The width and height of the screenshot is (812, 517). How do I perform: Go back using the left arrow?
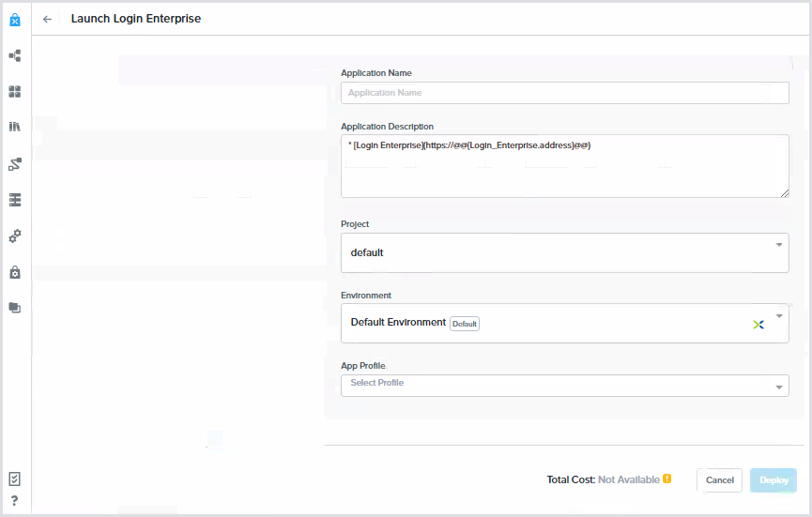pyautogui.click(x=48, y=19)
